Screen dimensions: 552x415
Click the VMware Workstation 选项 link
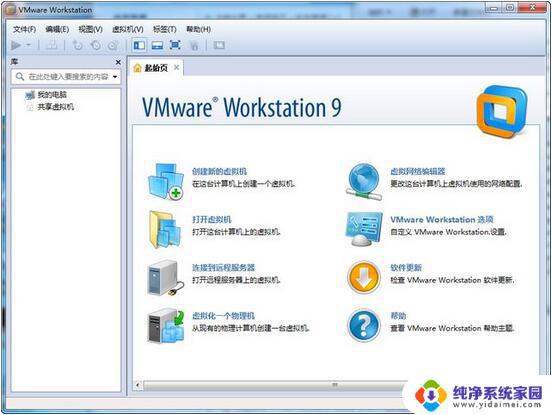point(442,220)
